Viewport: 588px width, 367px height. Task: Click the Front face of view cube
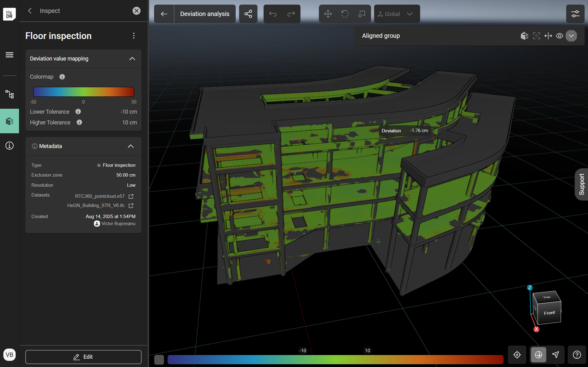(x=549, y=313)
